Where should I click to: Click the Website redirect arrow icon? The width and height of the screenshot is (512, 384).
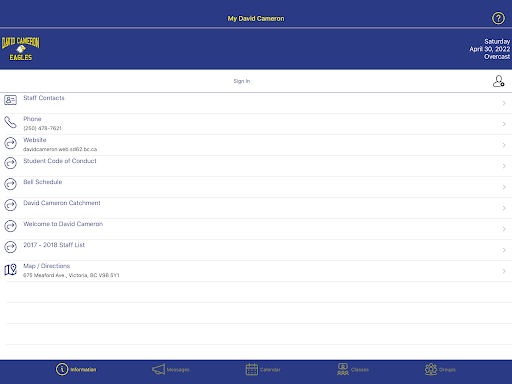tap(10, 143)
